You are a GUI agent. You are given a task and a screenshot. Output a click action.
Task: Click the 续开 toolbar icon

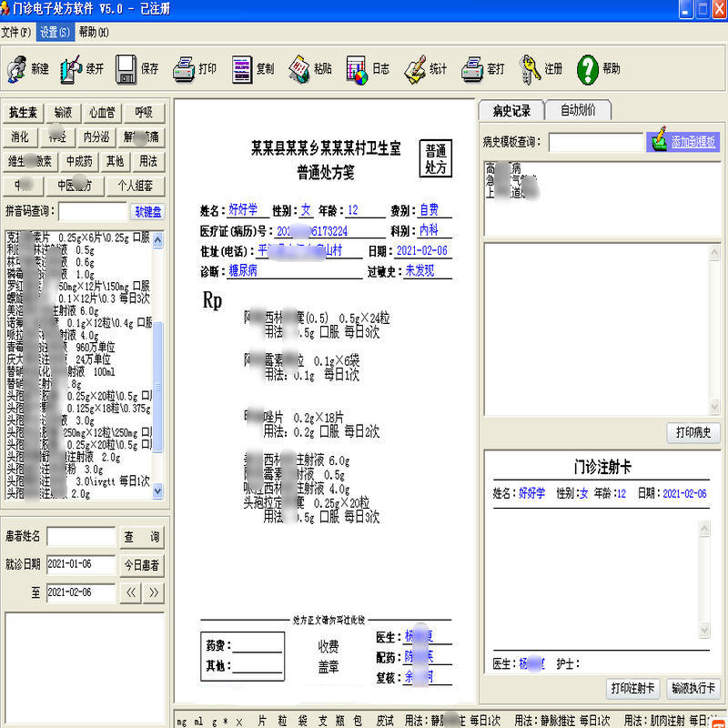(x=72, y=68)
